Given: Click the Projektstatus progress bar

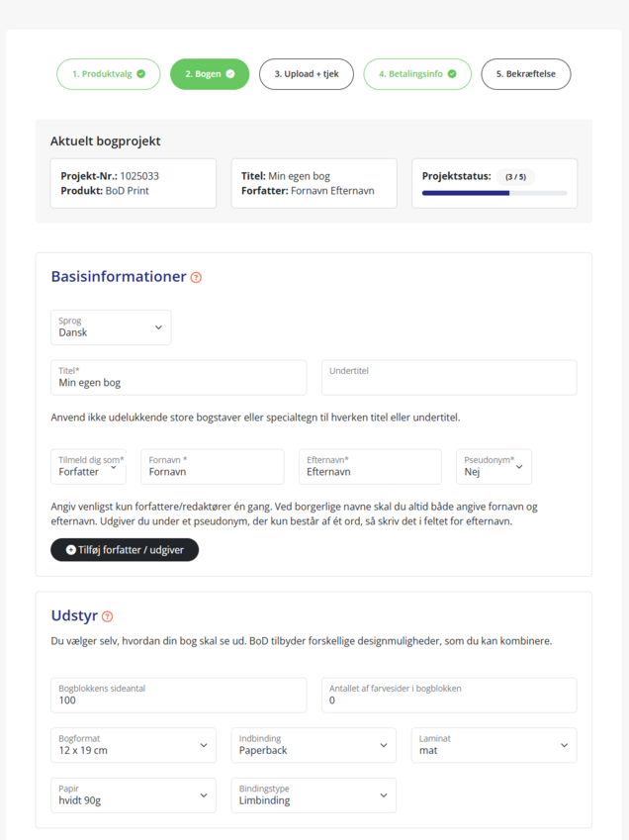Looking at the screenshot, I should point(494,193).
